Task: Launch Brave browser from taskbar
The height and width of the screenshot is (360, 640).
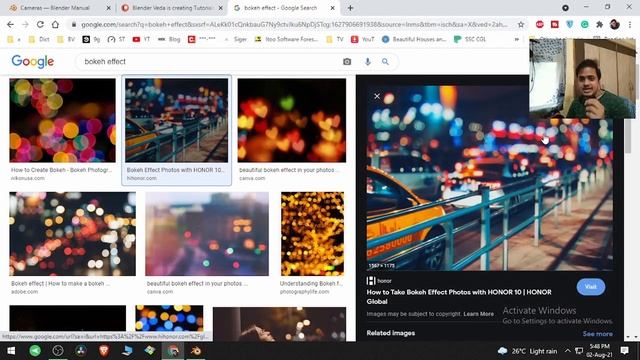Action: (104, 351)
